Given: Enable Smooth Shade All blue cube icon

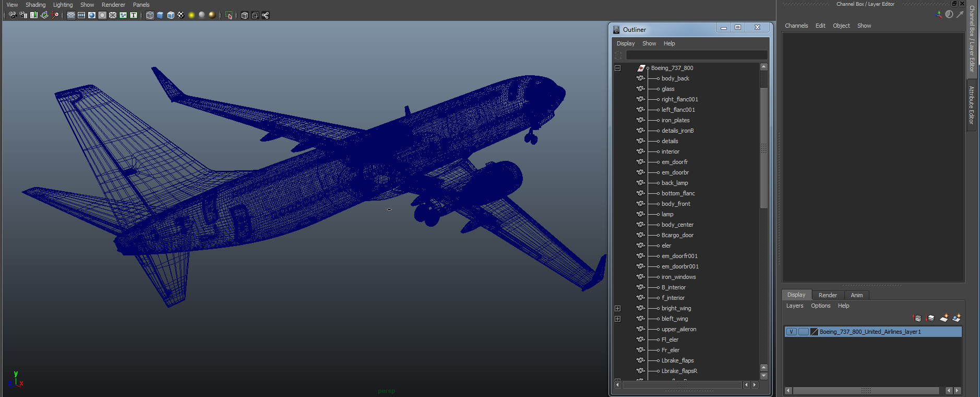Looking at the screenshot, I should pos(160,15).
